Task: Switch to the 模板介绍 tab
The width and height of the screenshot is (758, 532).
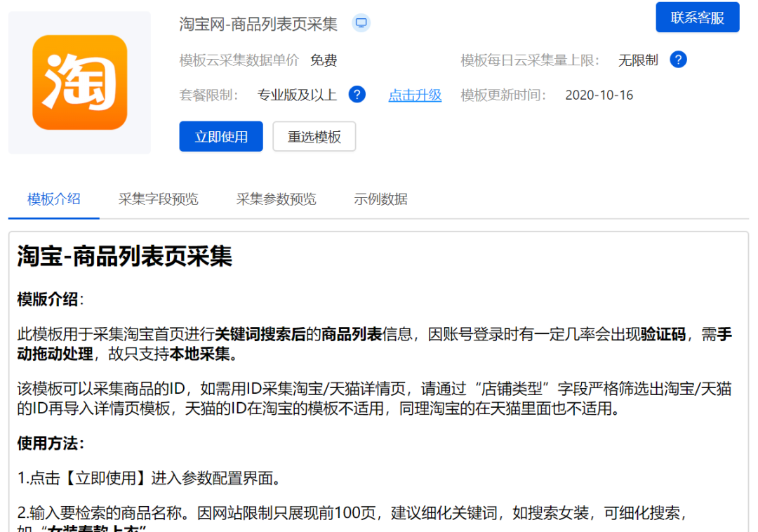Action: pos(53,199)
